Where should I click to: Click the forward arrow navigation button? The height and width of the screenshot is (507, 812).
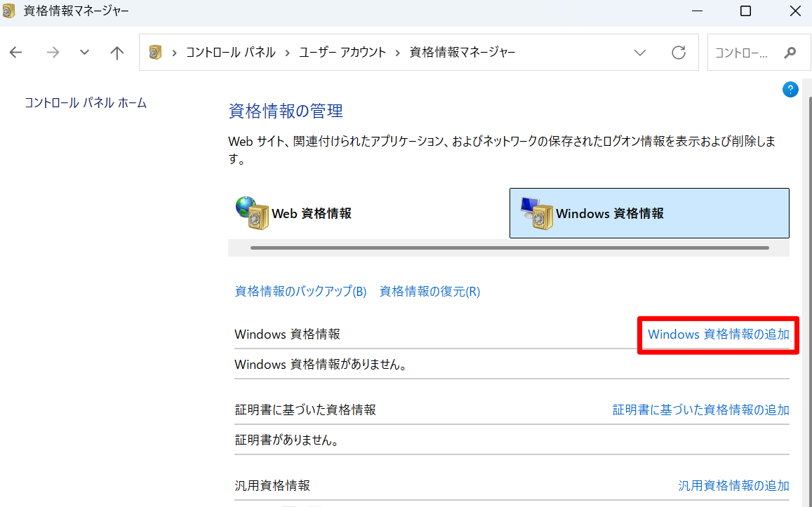[x=53, y=53]
